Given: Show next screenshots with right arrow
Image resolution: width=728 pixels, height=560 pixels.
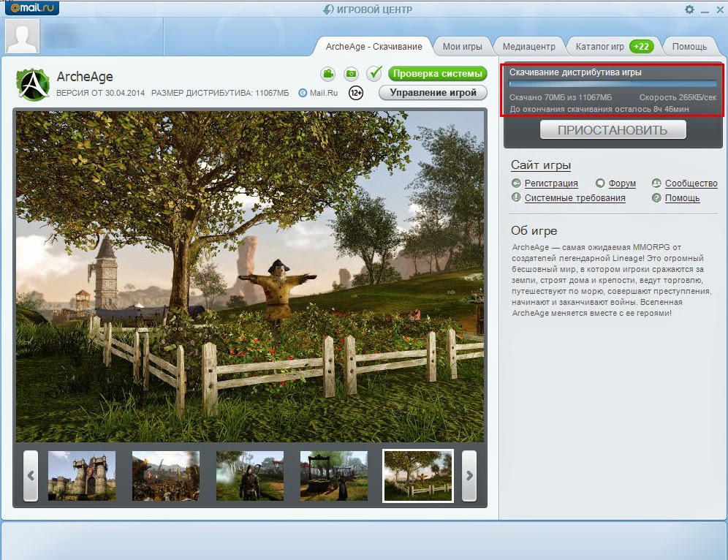Looking at the screenshot, I should point(469,476).
